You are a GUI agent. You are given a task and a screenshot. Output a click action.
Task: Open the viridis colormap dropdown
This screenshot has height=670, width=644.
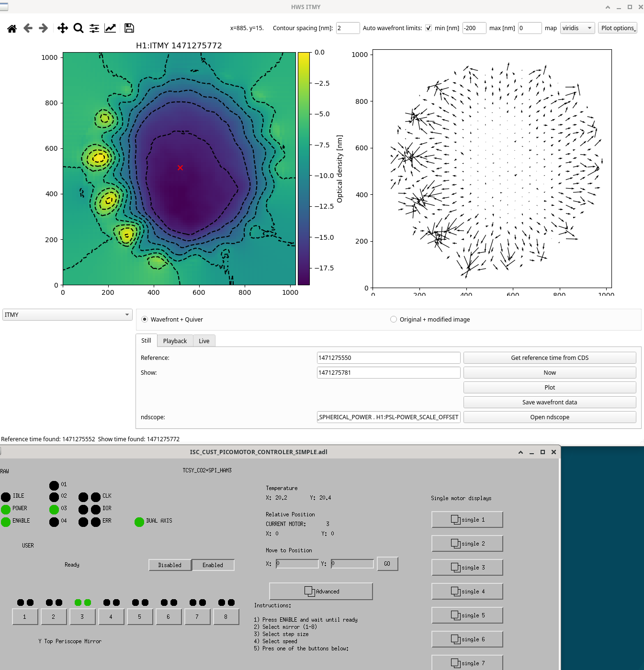(577, 28)
